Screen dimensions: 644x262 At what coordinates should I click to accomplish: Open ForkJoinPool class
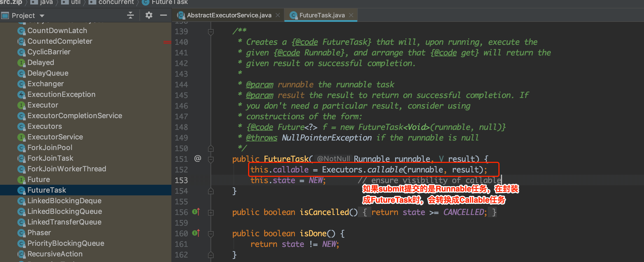click(x=50, y=148)
